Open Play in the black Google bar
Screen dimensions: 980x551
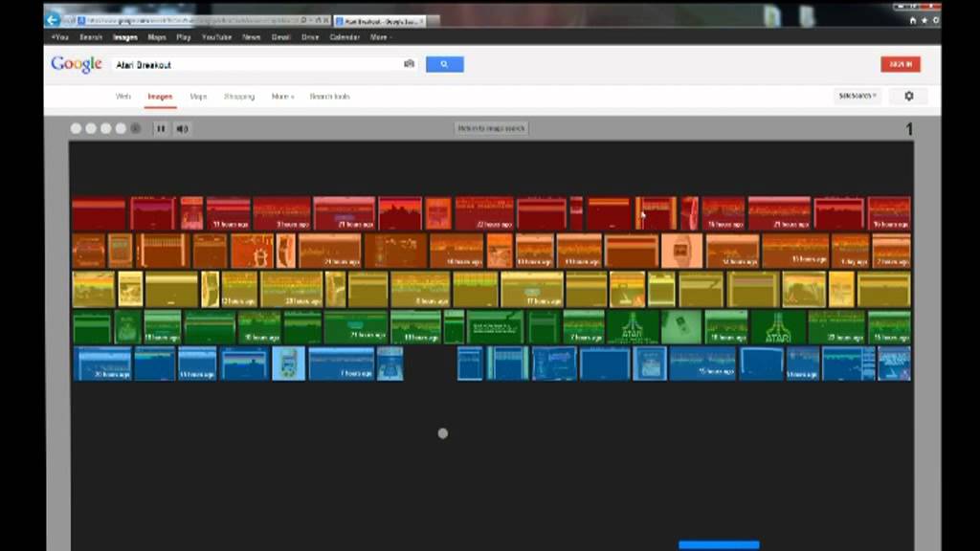[x=183, y=37]
